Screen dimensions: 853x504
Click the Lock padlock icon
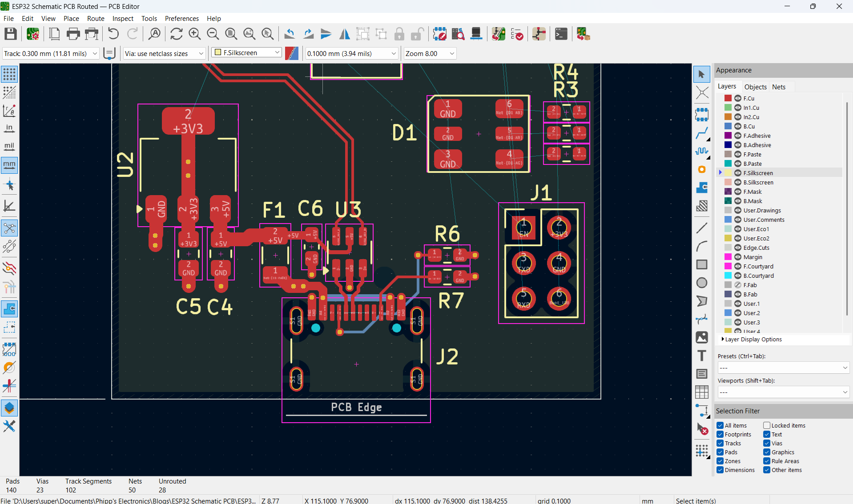pos(399,34)
